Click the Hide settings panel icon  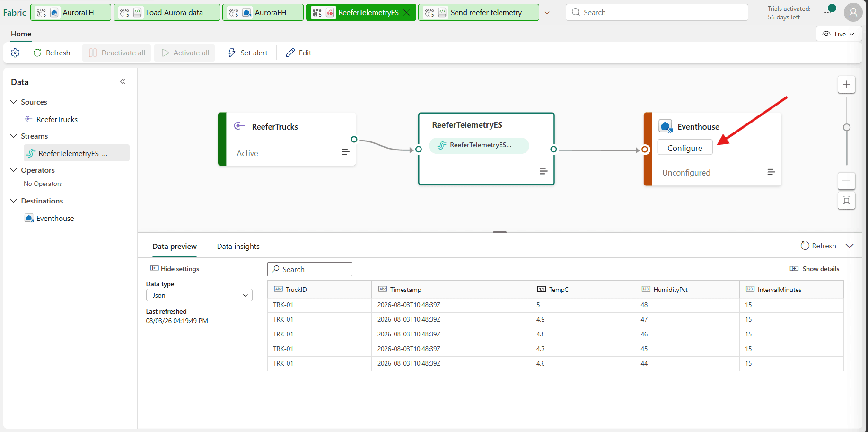[x=154, y=268]
